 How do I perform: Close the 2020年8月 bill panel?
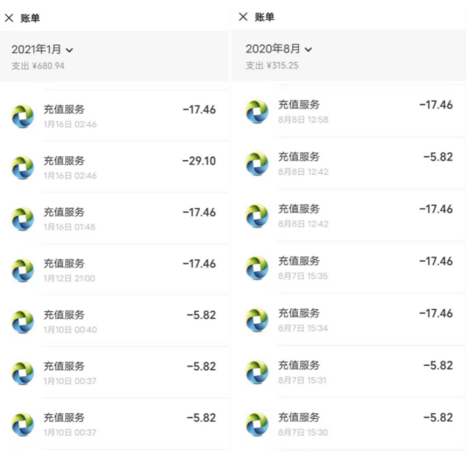243,17
